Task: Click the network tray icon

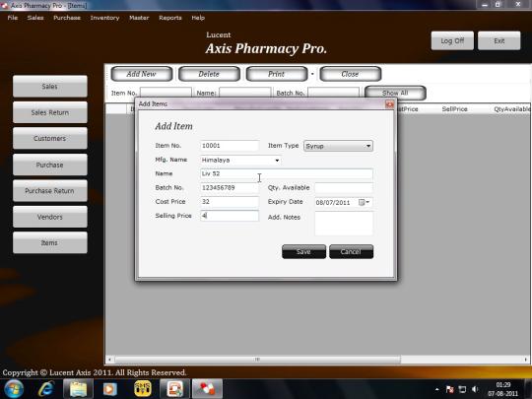Action: click(x=462, y=389)
